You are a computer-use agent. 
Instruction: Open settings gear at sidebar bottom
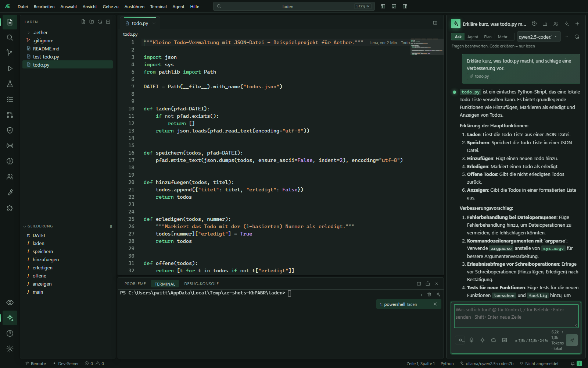[x=10, y=349]
